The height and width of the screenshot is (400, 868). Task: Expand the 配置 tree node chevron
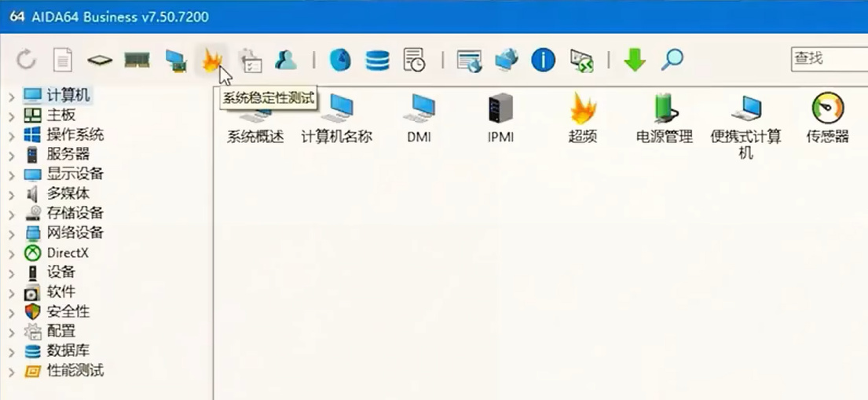point(12,332)
